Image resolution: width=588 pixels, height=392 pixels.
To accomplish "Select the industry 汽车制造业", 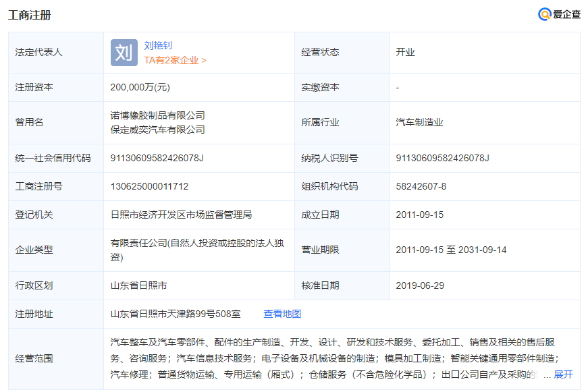I will coord(419,122).
